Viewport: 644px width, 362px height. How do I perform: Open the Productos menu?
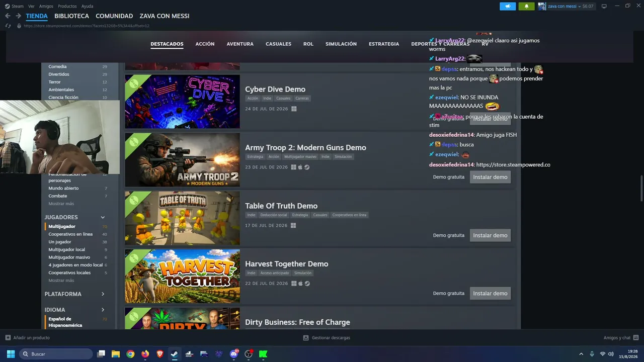click(67, 6)
